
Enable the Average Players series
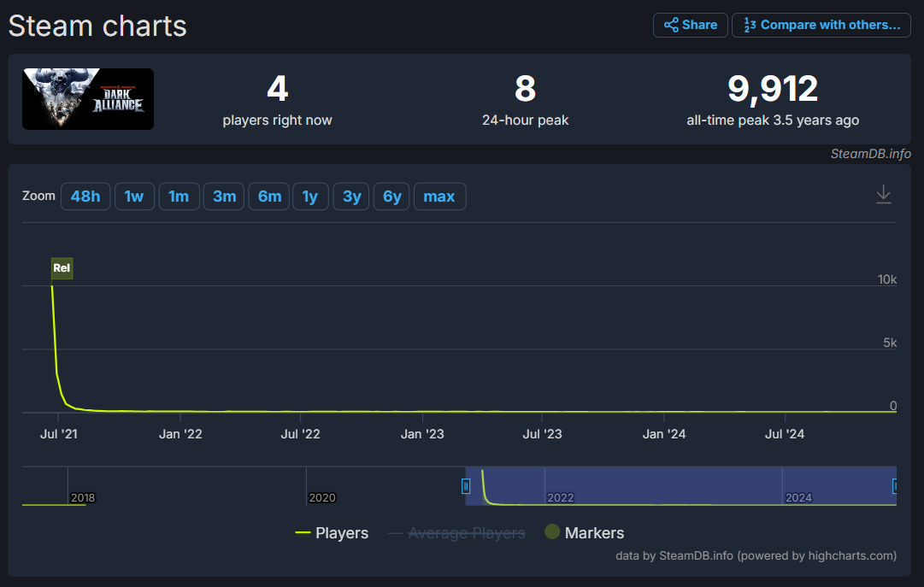point(456,533)
